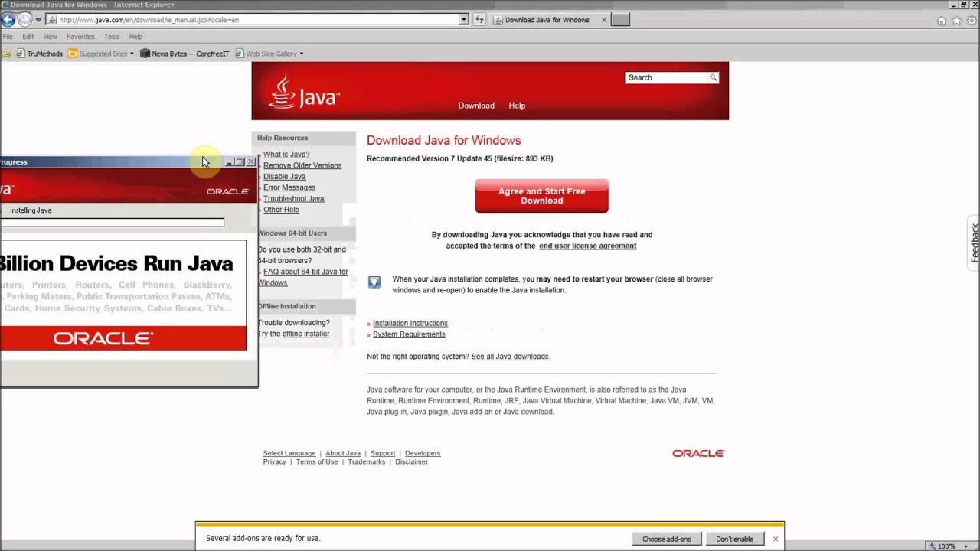Go to the Home page icon
The width and height of the screenshot is (980, 551).
coord(942,21)
